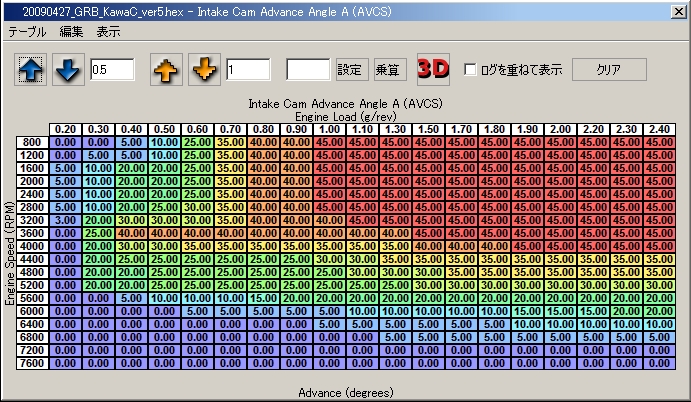Enable the ログを重ねて表示 checkbox

[471, 71]
